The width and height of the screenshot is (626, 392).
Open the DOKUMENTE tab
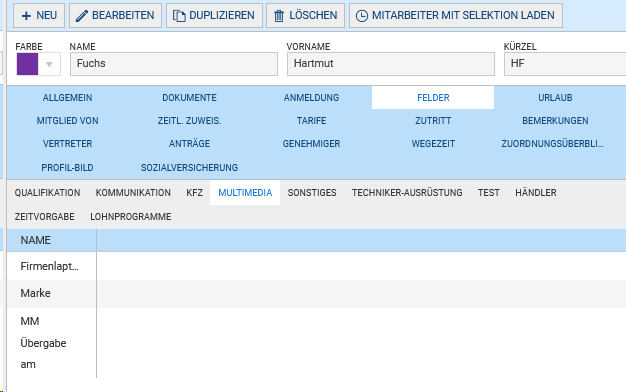click(189, 98)
